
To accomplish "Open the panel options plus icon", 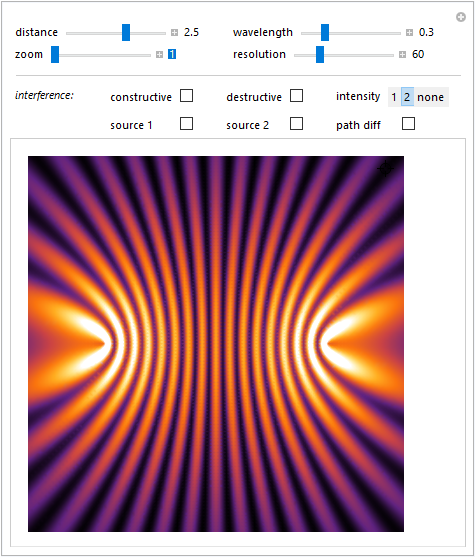I will click(461, 17).
